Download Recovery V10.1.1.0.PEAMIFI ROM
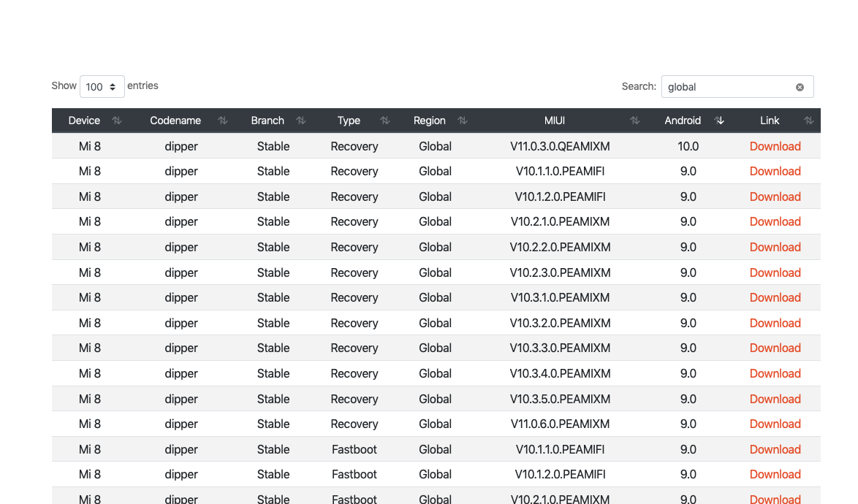This screenshot has height=504, width=858. pos(775,171)
